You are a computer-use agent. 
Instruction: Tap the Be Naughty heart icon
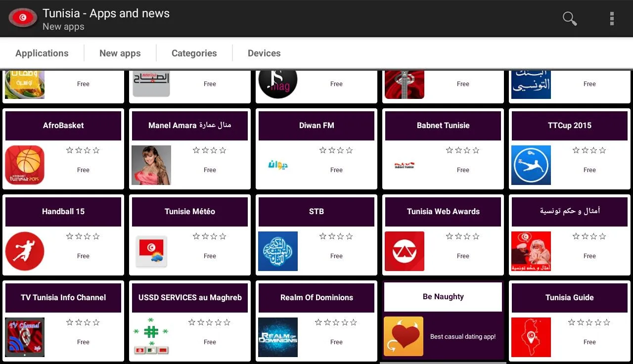pos(404,336)
